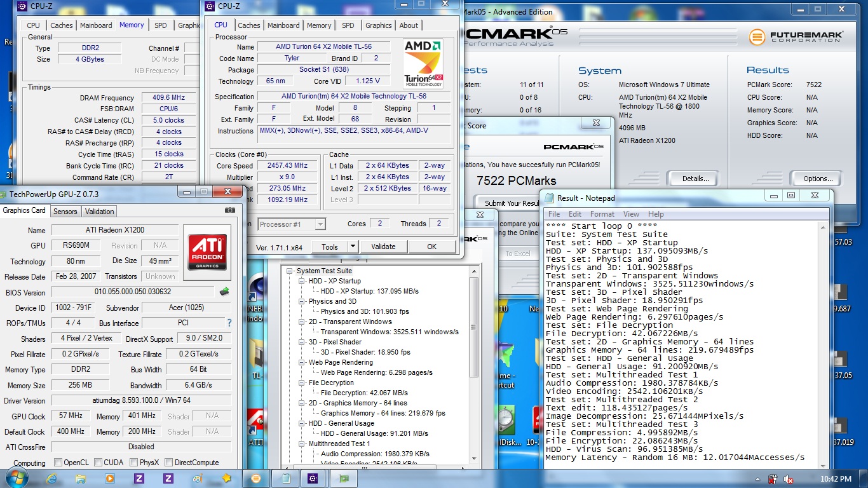Click the 10:42 PM taskbar clock

(x=836, y=478)
